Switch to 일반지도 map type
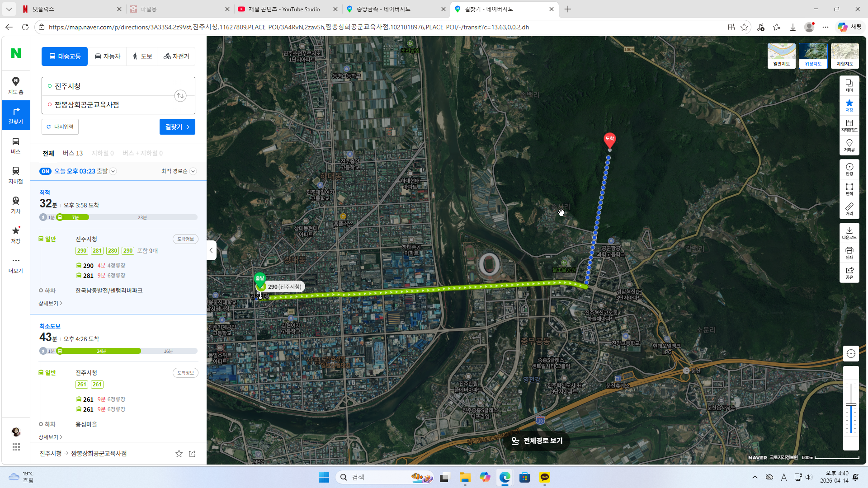This screenshot has width=868, height=488. click(782, 56)
